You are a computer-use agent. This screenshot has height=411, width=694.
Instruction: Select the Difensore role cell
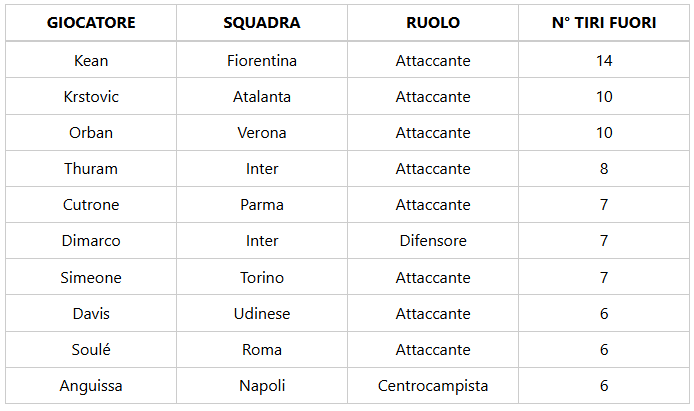point(433,241)
